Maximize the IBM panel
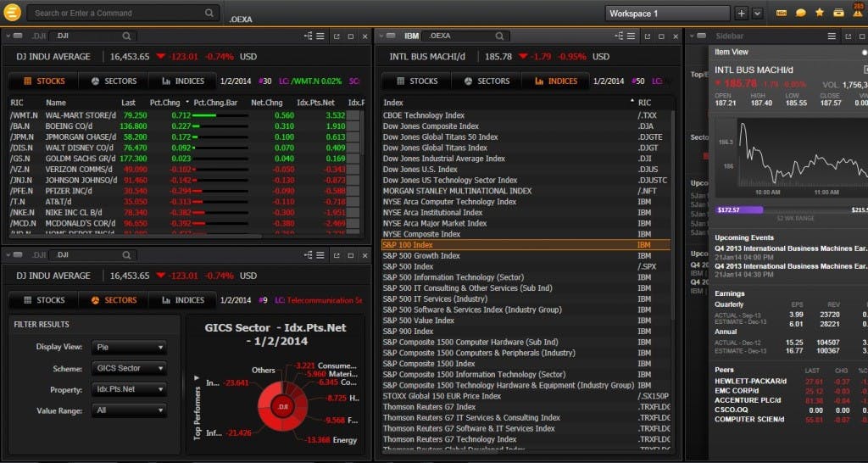The width and height of the screenshot is (868, 463). coord(661,36)
